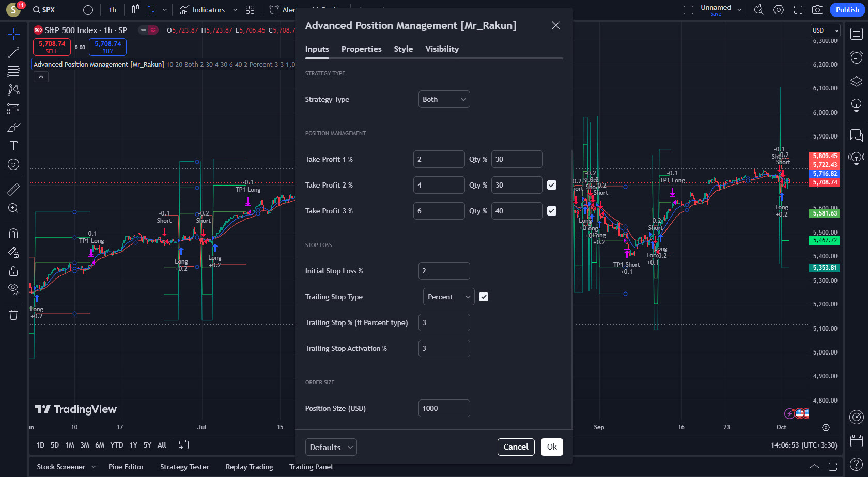The image size is (868, 477).
Task: Uncheck the Take Profit 3 checkbox
Action: point(552,211)
